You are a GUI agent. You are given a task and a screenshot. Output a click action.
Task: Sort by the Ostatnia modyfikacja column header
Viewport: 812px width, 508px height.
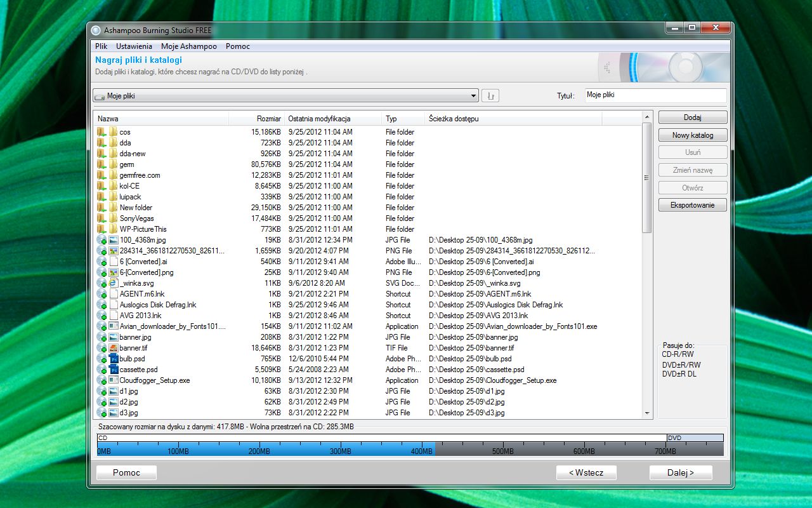(x=333, y=119)
